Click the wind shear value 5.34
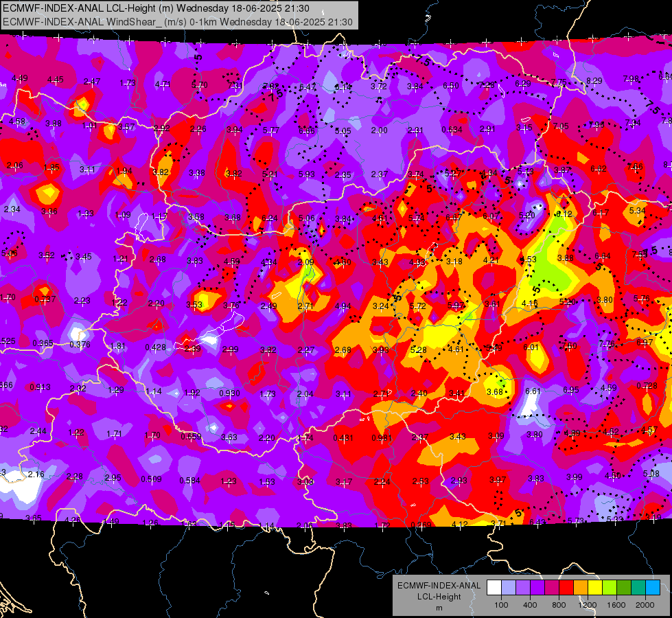 [637, 211]
